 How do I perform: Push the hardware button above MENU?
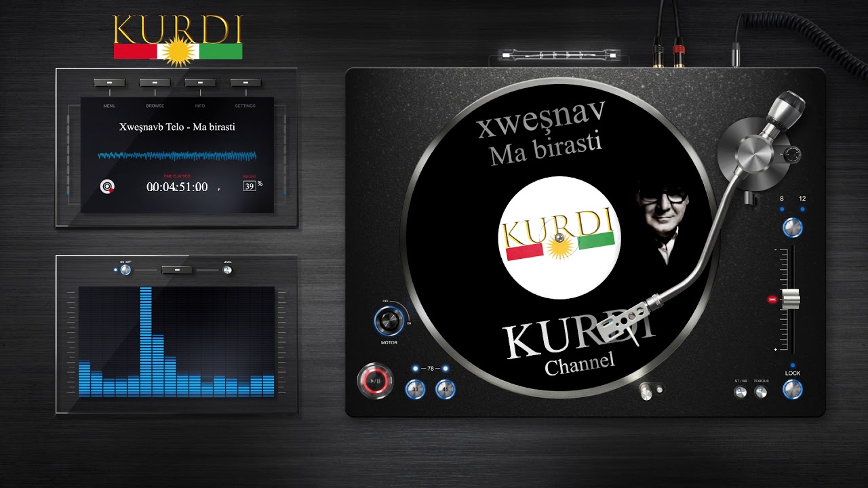point(109,83)
